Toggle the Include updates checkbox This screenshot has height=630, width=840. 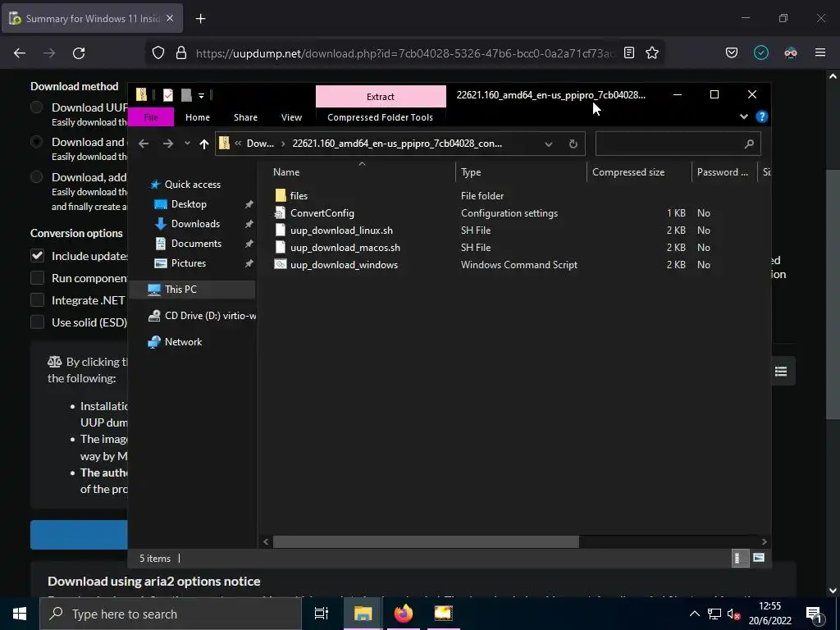coord(37,256)
